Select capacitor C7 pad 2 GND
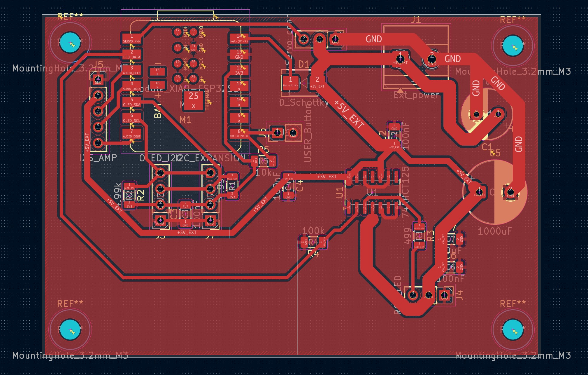The height and width of the screenshot is (375, 588). pyautogui.click(x=459, y=239)
